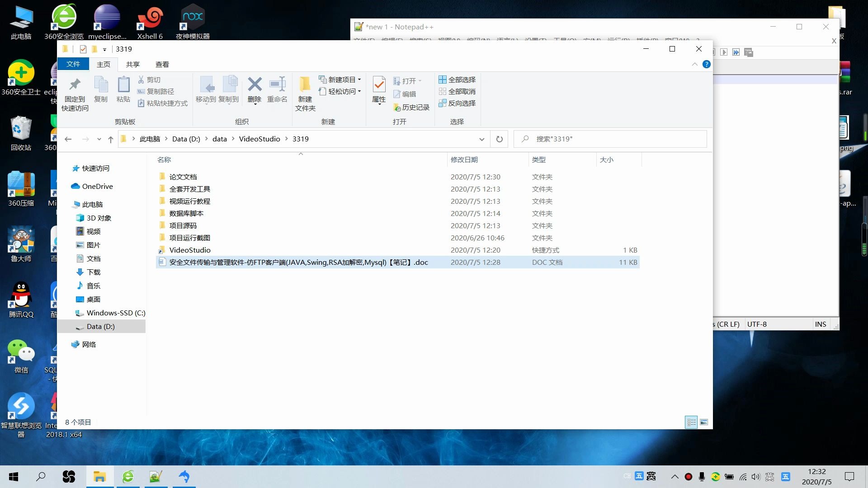Viewport: 868px width, 488px height.
Task: Click the Delete icon in ribbon
Action: [x=255, y=84]
